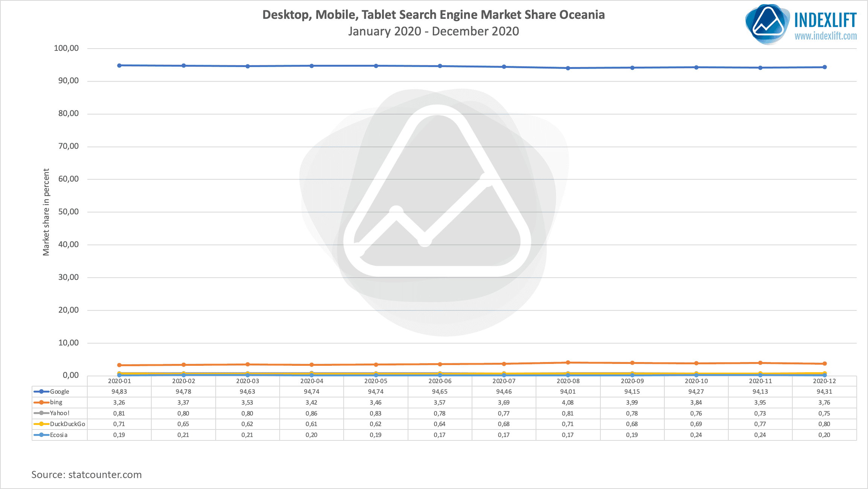Click the 'Source: statcounter.com' text
This screenshot has width=868, height=489.
click(x=87, y=475)
